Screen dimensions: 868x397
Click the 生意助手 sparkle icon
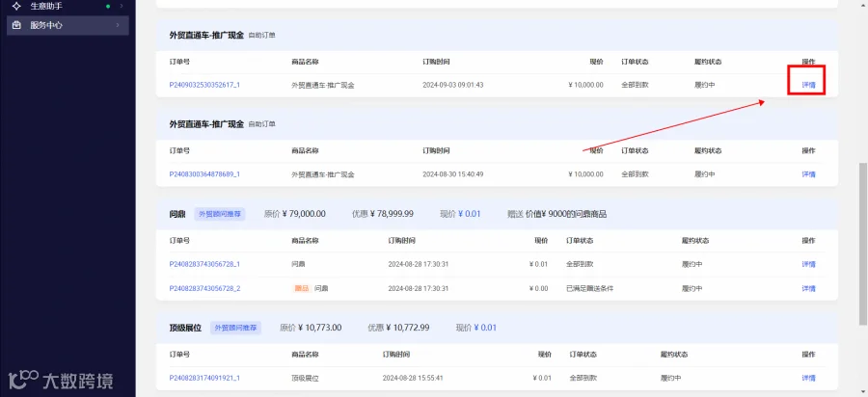[x=16, y=7]
